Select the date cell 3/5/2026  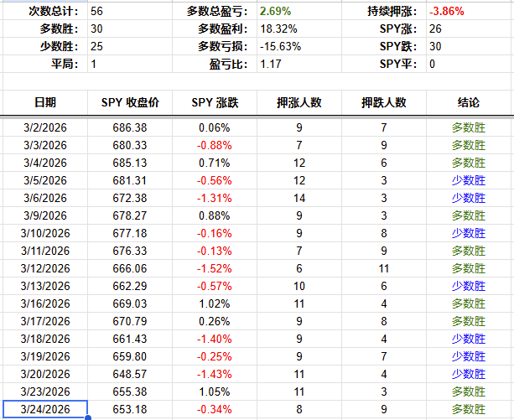tap(45, 180)
